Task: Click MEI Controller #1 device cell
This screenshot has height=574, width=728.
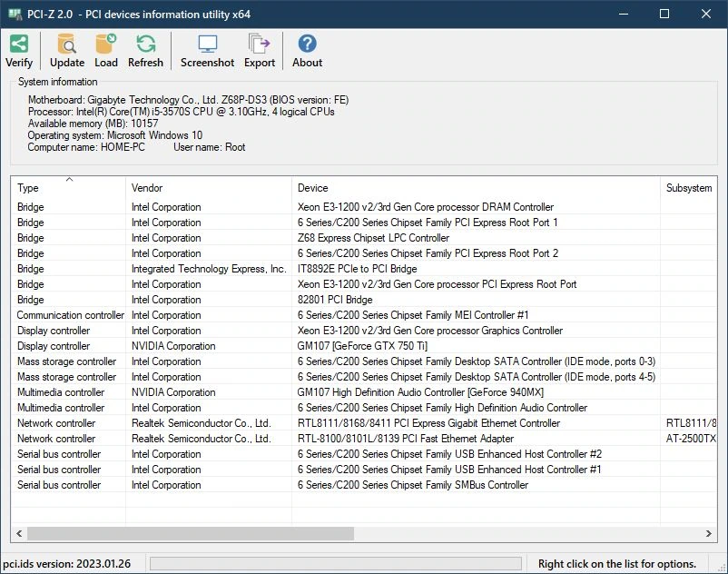Action: pos(413,315)
